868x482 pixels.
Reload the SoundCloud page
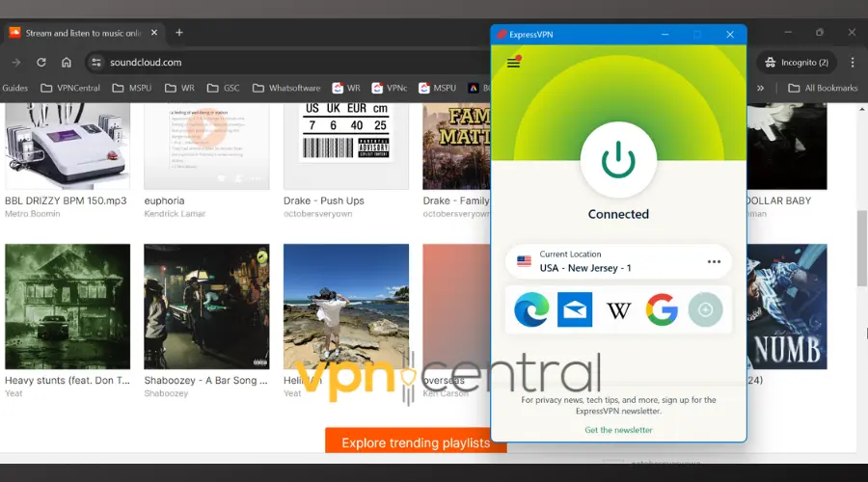tap(41, 63)
